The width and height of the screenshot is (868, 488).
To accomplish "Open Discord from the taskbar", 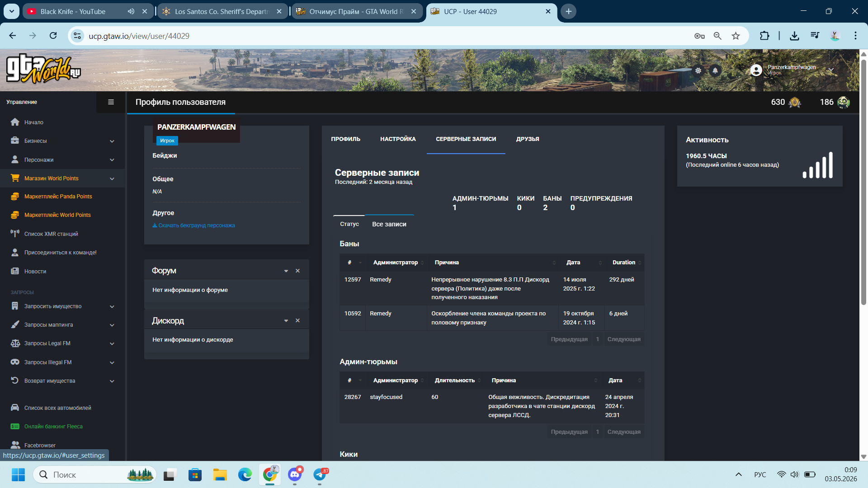I will tap(295, 474).
